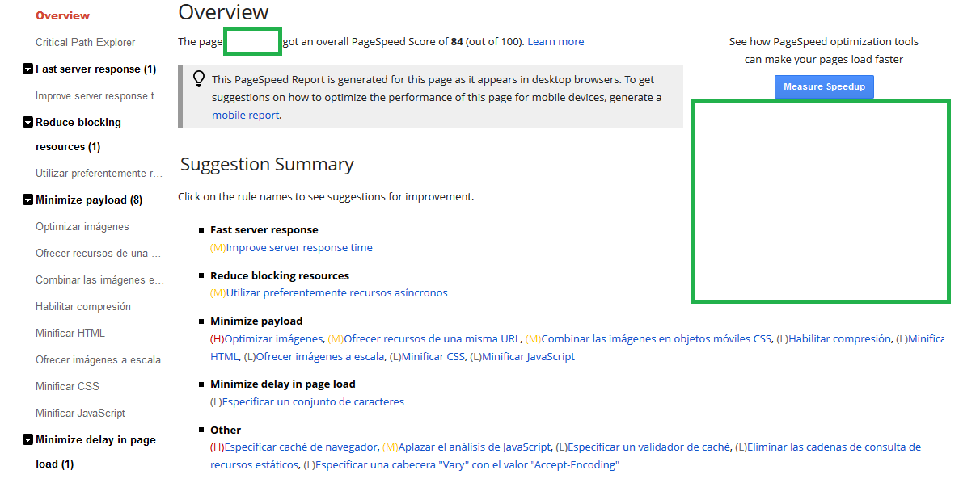Select sidebar item Improve server response time
This screenshot has width=980, height=479.
(x=99, y=95)
